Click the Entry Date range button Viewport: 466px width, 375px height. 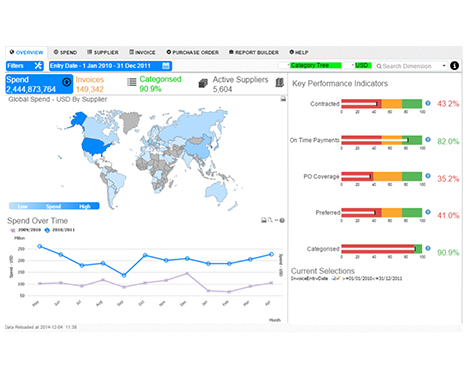point(110,66)
